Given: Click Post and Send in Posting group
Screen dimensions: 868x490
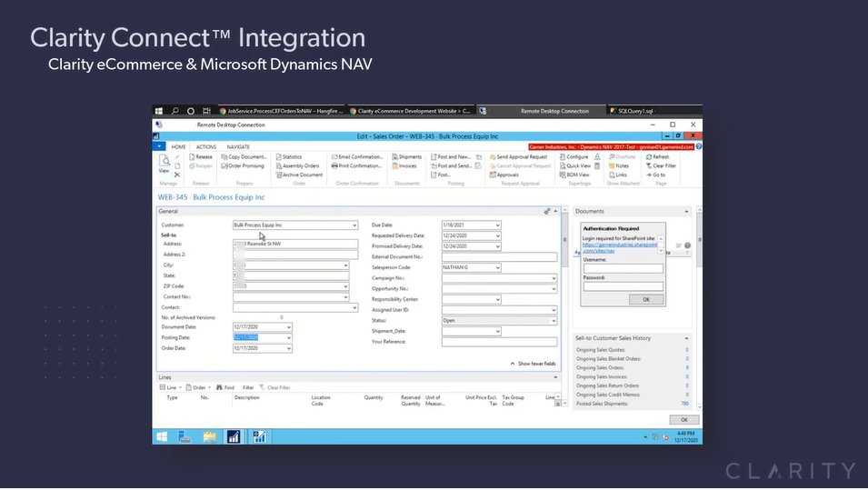Looking at the screenshot, I should (451, 165).
